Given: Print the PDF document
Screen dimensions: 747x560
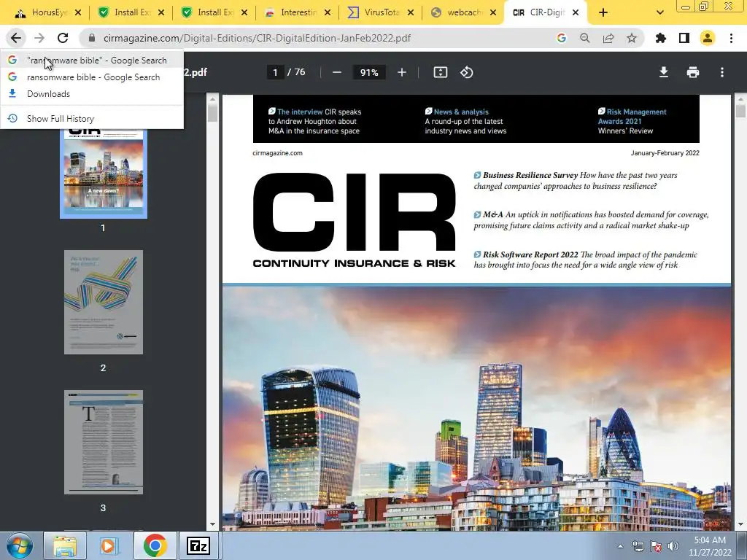Looking at the screenshot, I should click(x=693, y=72).
